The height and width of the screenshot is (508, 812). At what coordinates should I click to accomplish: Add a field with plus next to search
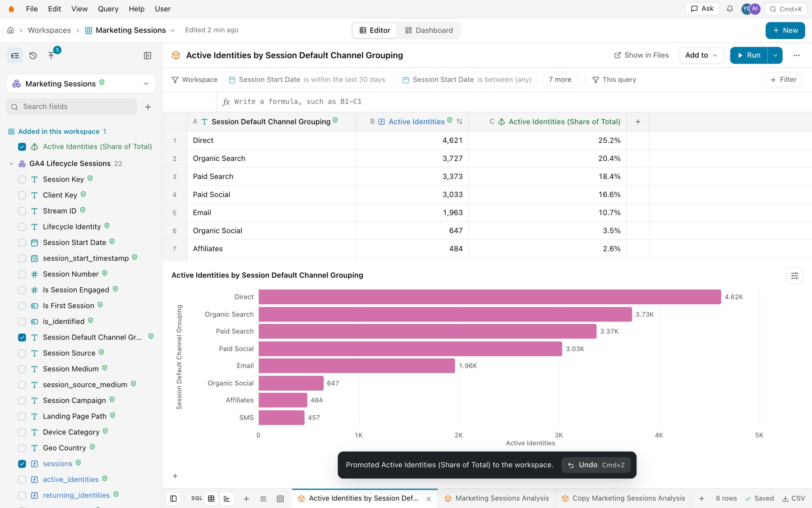[x=148, y=107]
